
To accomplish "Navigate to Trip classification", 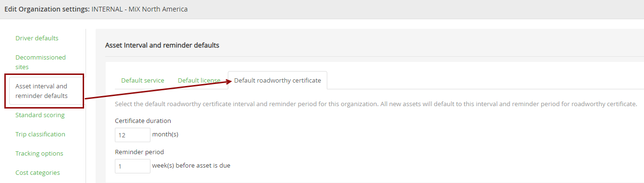I will tap(40, 134).
